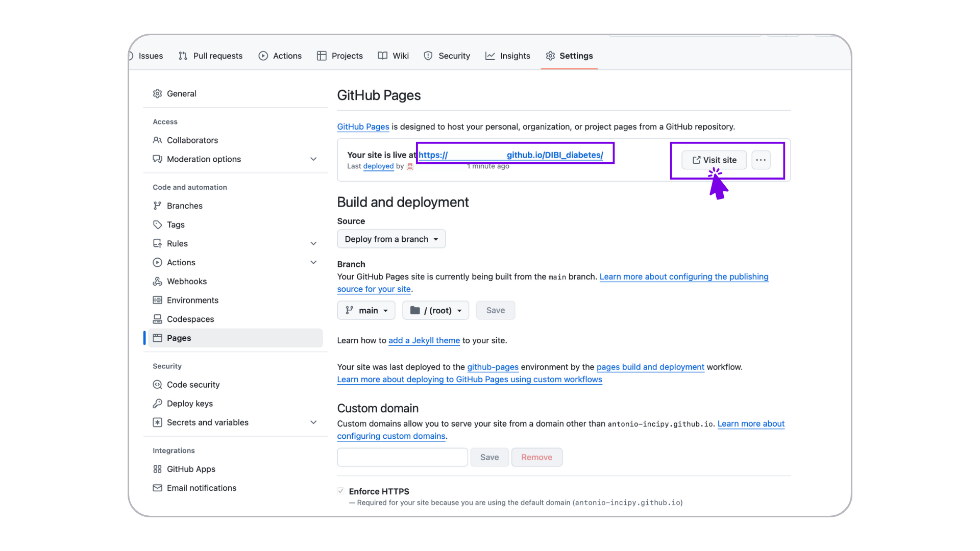Open the three-dots menu beside Visit site
Image resolution: width=980 pixels, height=551 pixels.
[761, 160]
